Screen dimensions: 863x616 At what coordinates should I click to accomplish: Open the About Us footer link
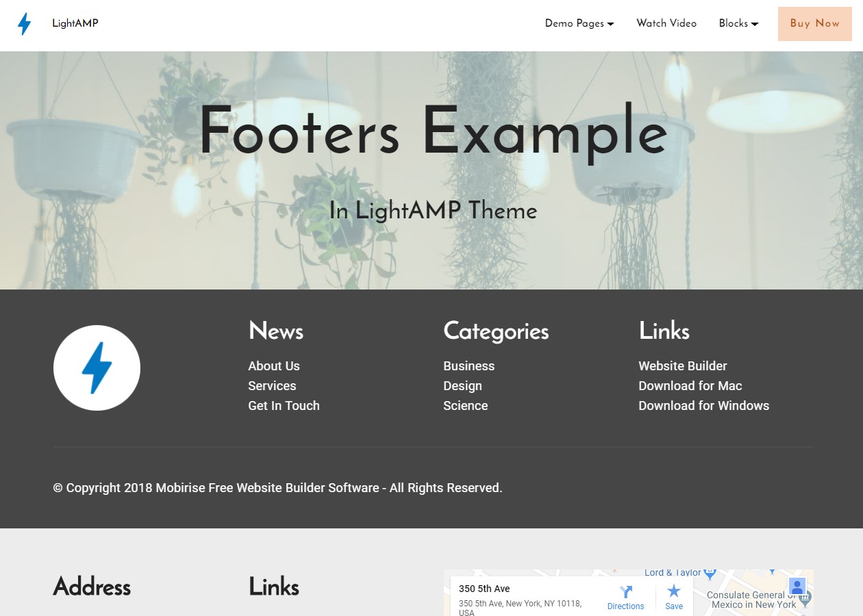[x=274, y=366]
